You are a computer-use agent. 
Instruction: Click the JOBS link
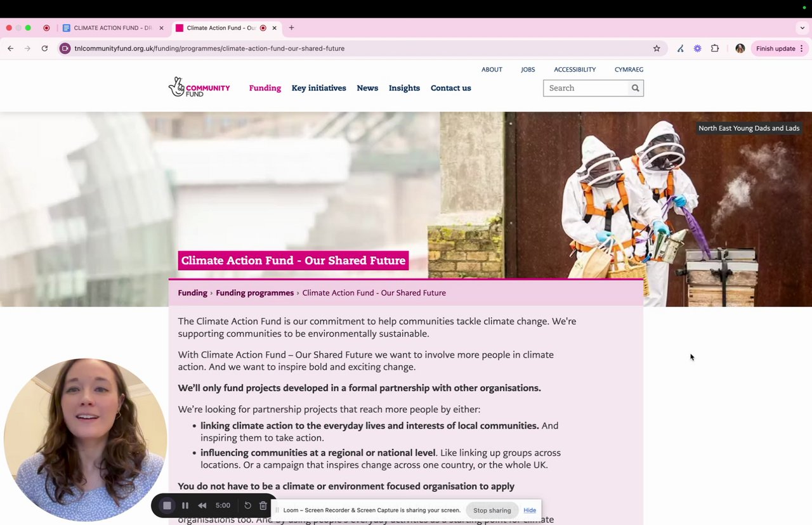coord(528,70)
